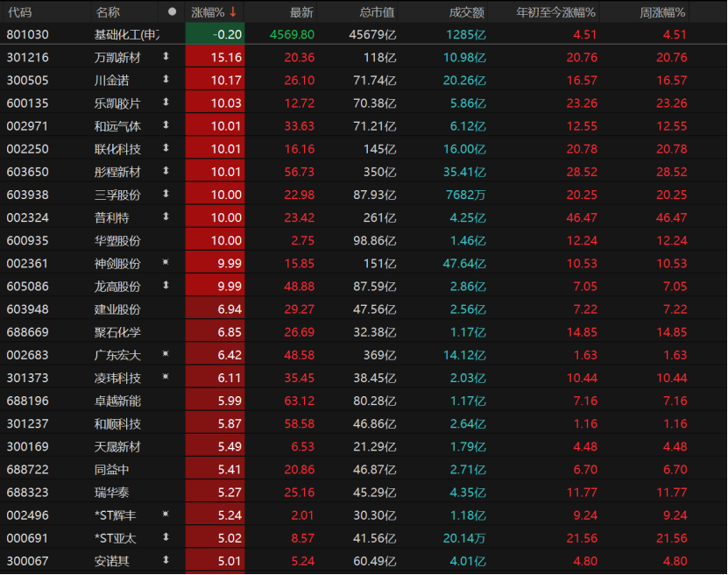The width and height of the screenshot is (728, 575).
Task: Sort list by 总市值 column header
Action: coord(377,12)
